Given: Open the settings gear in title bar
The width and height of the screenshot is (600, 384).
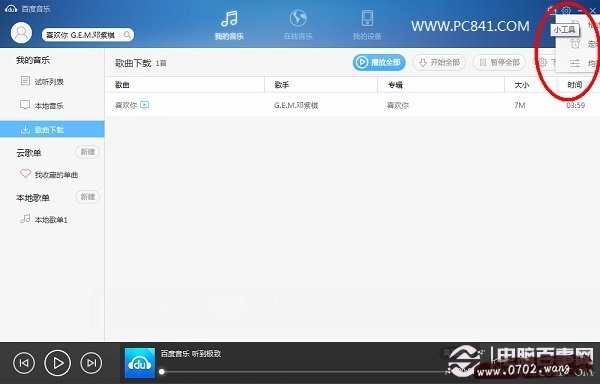Looking at the screenshot, I should 566,10.
